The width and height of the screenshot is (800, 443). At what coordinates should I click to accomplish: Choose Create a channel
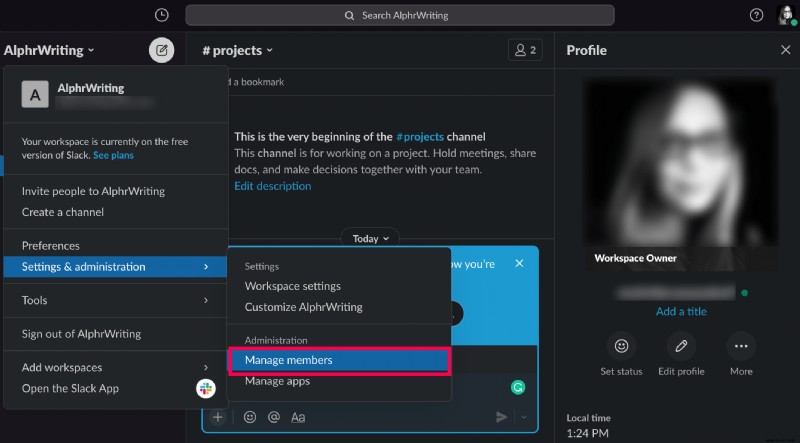tap(63, 212)
